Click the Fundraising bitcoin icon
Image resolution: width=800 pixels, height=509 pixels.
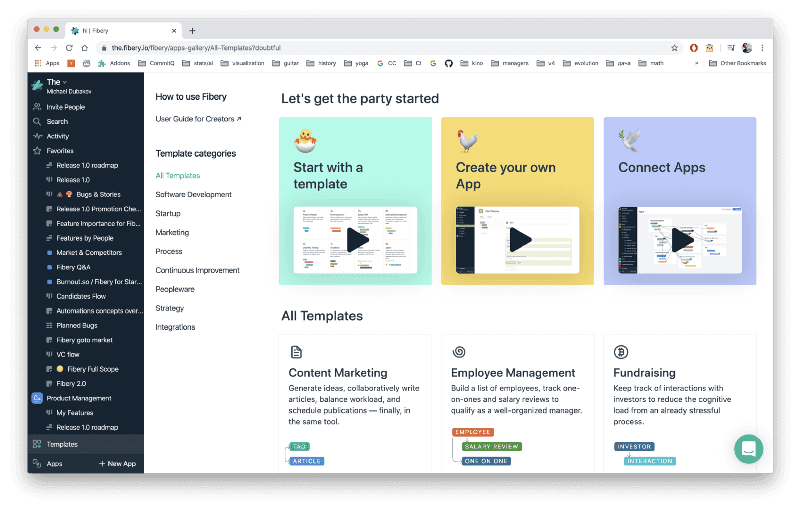point(621,352)
